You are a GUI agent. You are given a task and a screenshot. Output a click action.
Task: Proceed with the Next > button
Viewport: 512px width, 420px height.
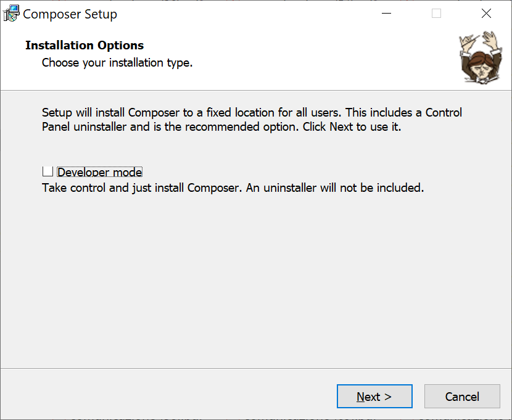tap(374, 396)
